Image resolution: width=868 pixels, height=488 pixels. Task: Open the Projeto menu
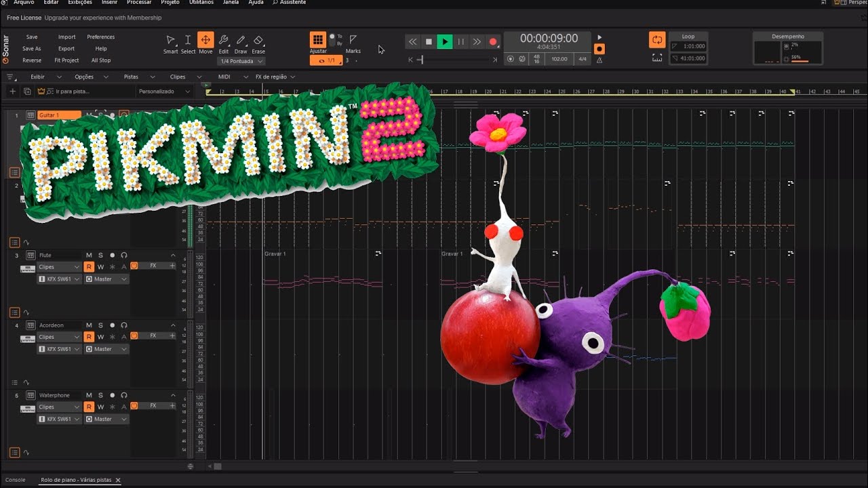(170, 3)
